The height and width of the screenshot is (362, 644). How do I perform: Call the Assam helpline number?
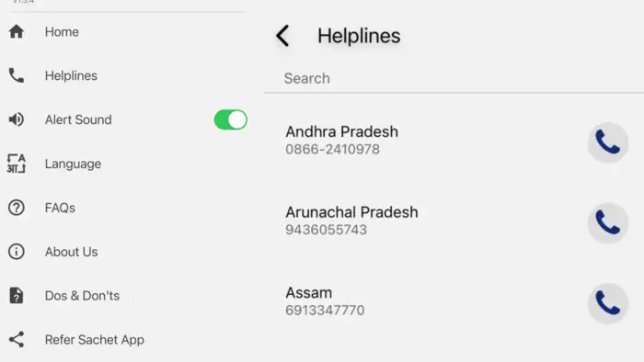click(x=608, y=303)
